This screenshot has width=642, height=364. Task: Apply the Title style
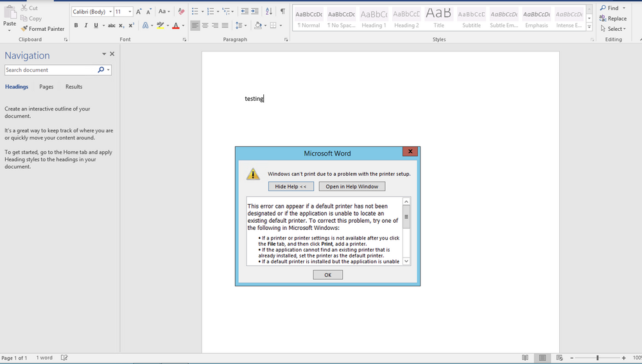pyautogui.click(x=439, y=18)
